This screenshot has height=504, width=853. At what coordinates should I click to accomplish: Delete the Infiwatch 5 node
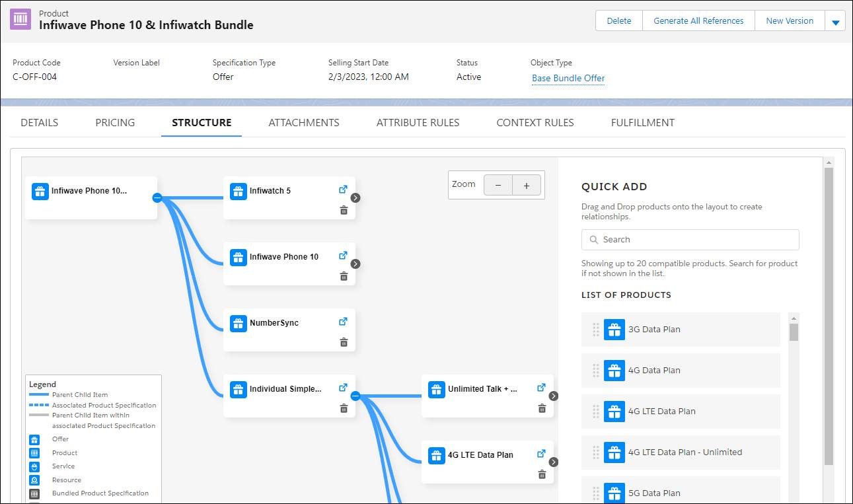(344, 210)
